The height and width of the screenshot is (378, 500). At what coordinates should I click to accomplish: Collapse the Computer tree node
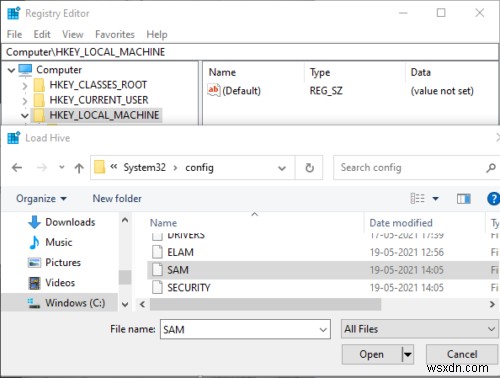pyautogui.click(x=11, y=70)
